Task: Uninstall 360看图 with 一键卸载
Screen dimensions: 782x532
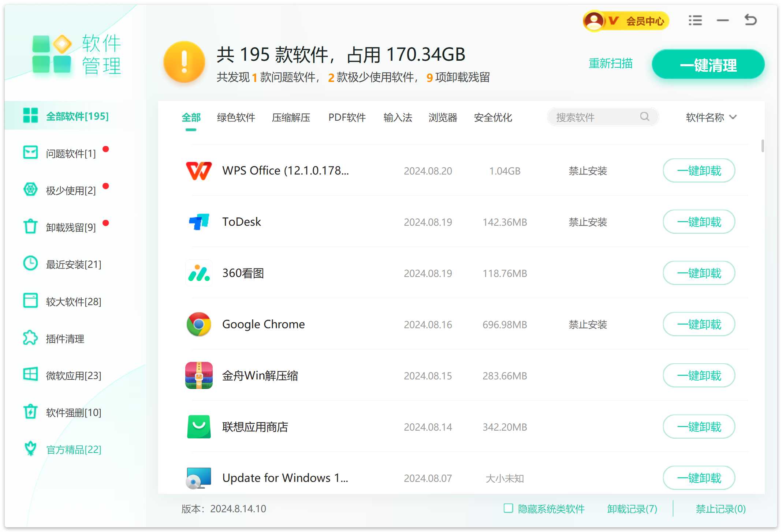Action: pyautogui.click(x=699, y=273)
